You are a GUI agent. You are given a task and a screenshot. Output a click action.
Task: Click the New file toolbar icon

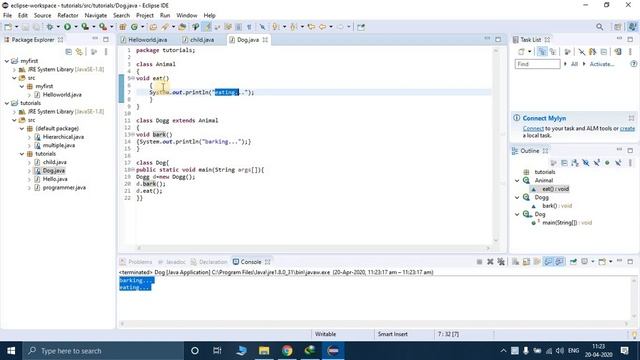pyautogui.click(x=8, y=27)
